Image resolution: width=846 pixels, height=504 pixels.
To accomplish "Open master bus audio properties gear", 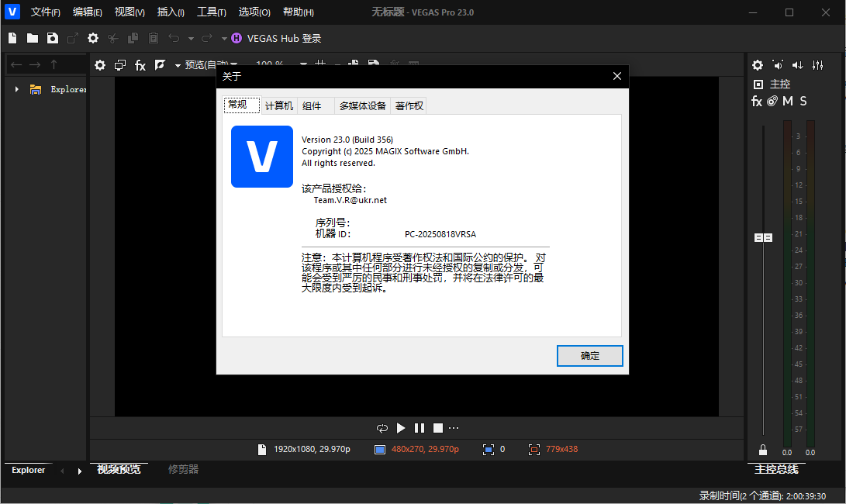I will [758, 65].
